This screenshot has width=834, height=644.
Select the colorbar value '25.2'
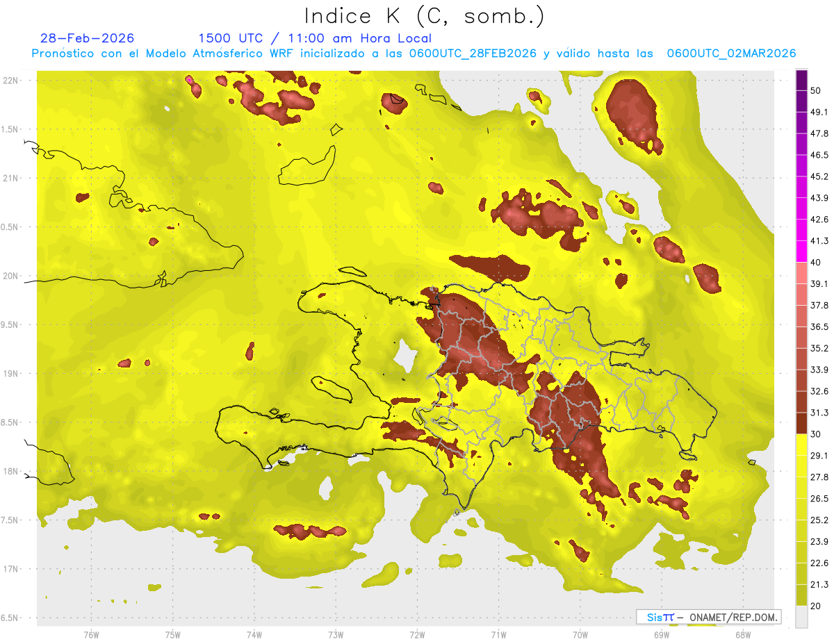[819, 520]
